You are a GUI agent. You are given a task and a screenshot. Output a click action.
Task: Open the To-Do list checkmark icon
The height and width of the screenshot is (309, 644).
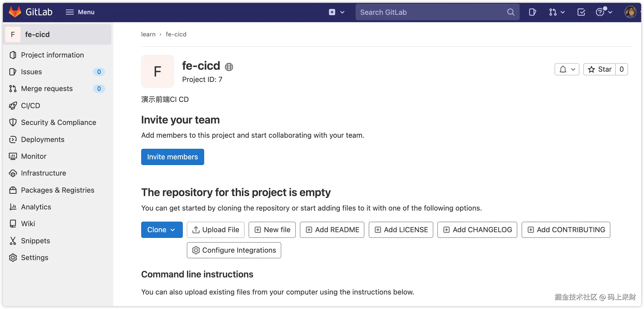581,12
